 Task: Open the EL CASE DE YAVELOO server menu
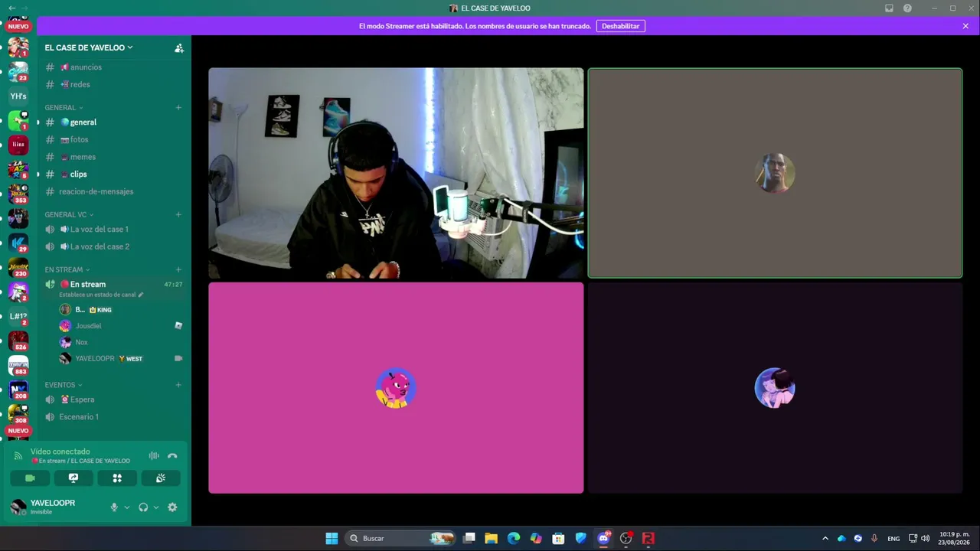(89, 47)
